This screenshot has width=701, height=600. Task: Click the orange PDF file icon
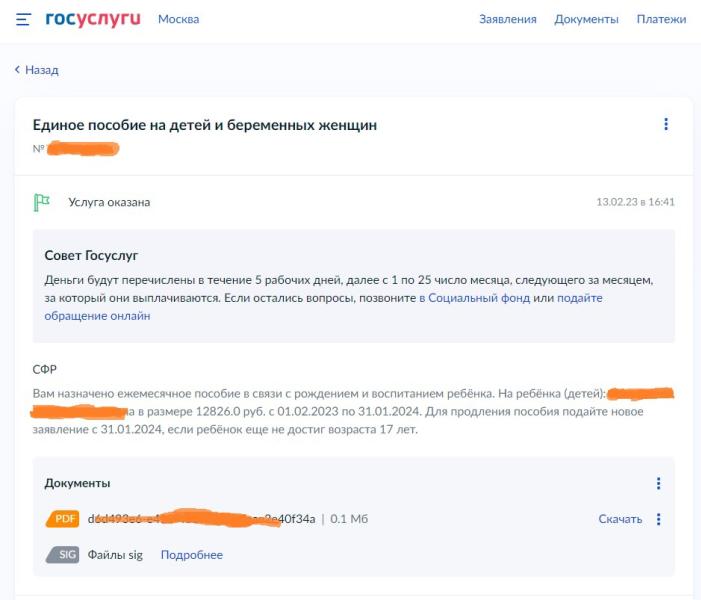tap(63, 519)
